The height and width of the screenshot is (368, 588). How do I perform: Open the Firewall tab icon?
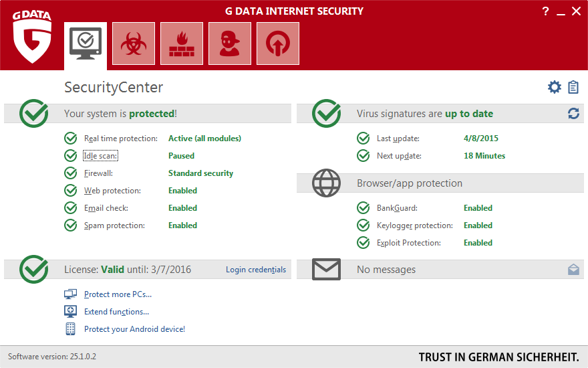[182, 43]
